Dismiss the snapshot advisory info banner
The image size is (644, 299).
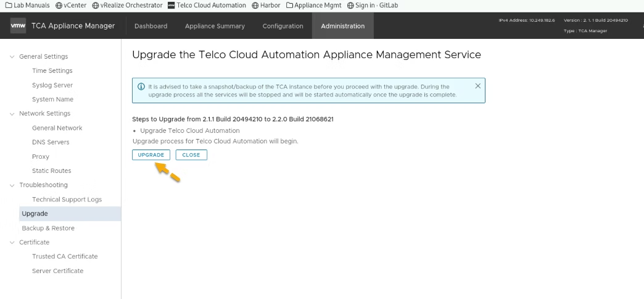point(477,86)
